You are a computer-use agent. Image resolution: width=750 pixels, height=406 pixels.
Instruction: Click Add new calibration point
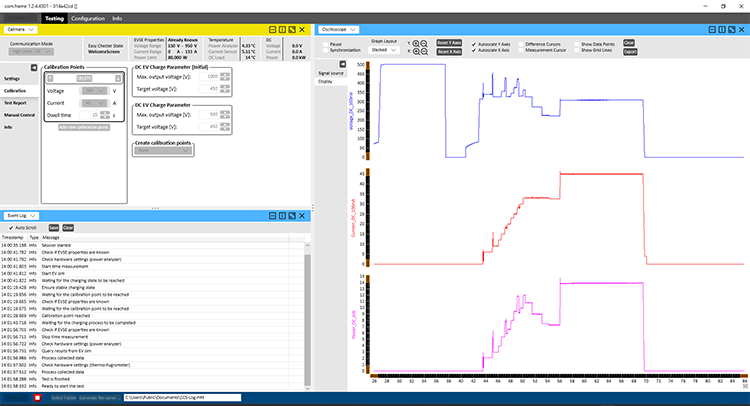click(84, 127)
